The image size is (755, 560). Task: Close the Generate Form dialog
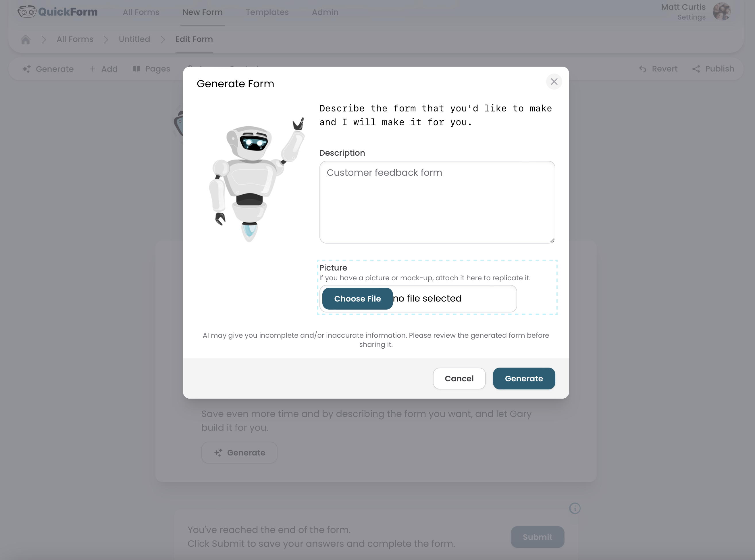click(554, 82)
